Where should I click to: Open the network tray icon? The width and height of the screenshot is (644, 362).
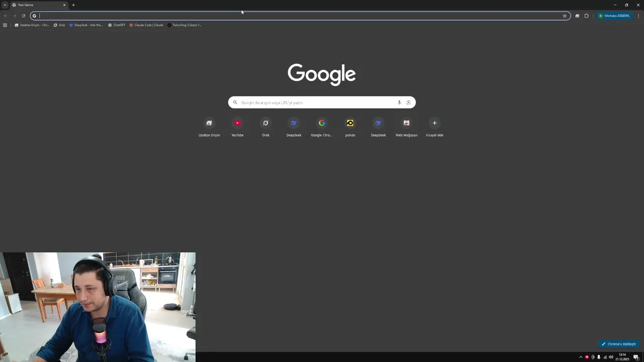[x=605, y=357]
